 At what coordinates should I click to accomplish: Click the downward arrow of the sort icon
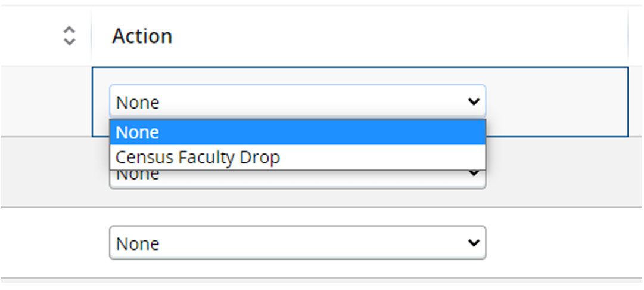click(x=70, y=42)
